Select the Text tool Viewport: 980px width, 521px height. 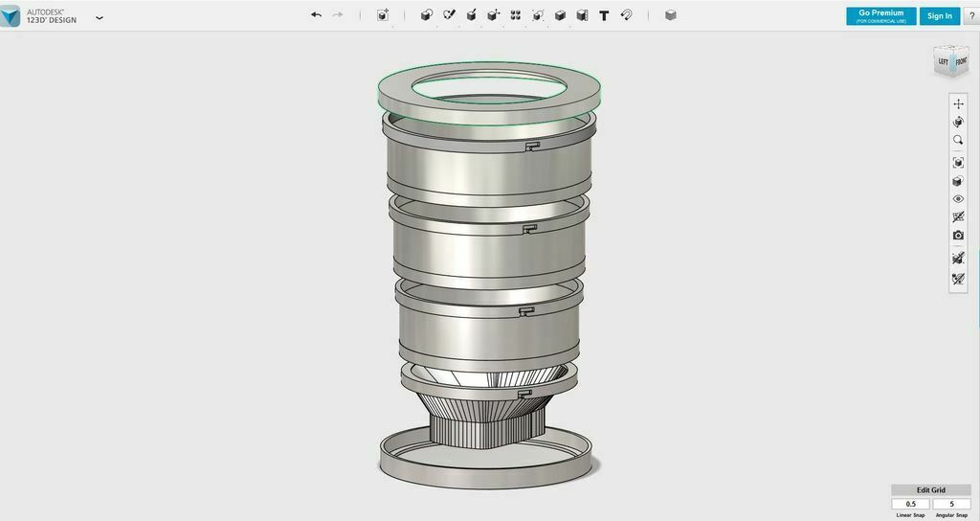pyautogui.click(x=604, y=15)
